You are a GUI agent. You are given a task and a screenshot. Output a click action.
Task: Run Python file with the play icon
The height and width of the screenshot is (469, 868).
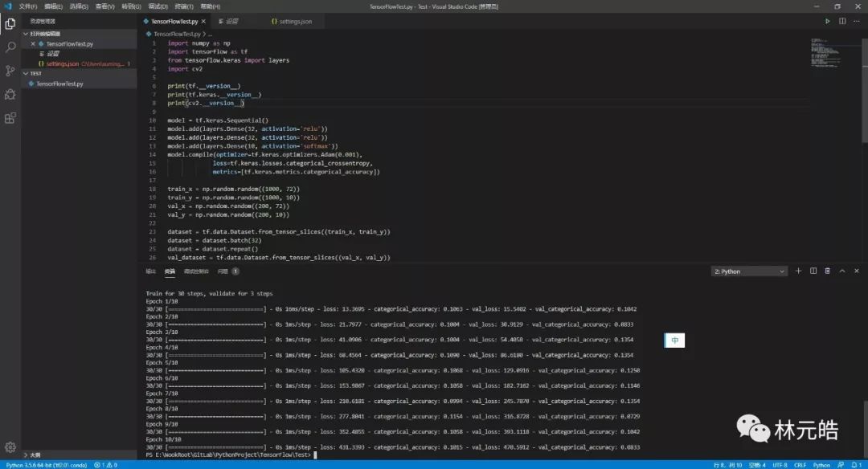pyautogui.click(x=827, y=21)
